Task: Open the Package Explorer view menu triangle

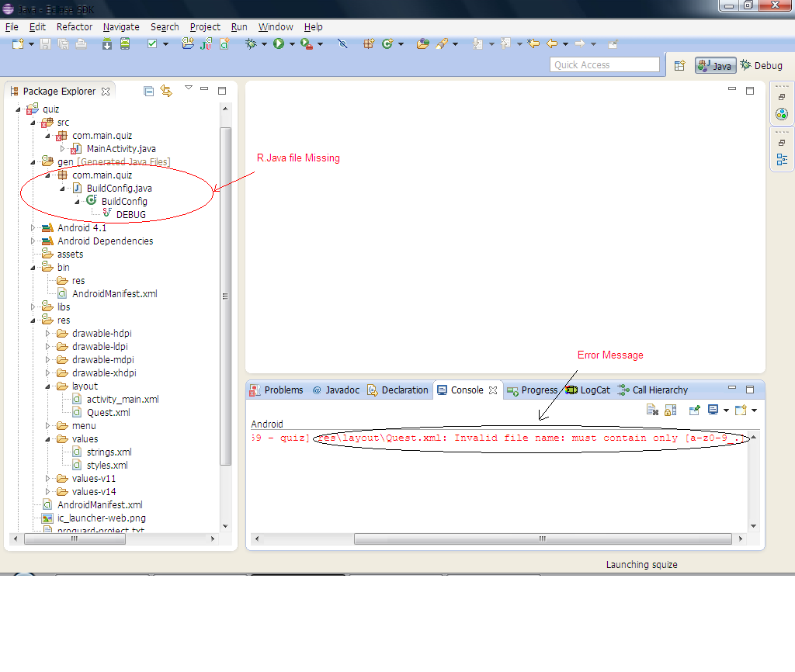Action: (189, 88)
